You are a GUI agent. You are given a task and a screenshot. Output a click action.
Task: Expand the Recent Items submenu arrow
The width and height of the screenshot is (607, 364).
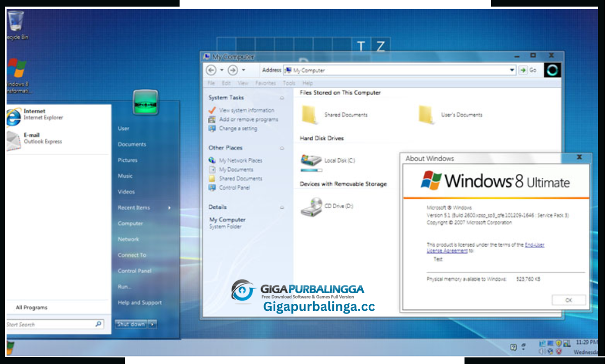(169, 208)
